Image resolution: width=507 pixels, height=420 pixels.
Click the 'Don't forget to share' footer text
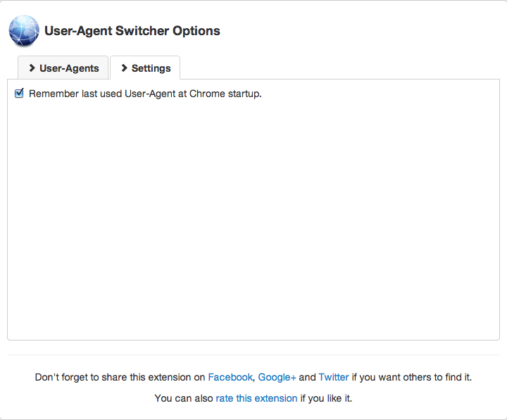(120, 377)
